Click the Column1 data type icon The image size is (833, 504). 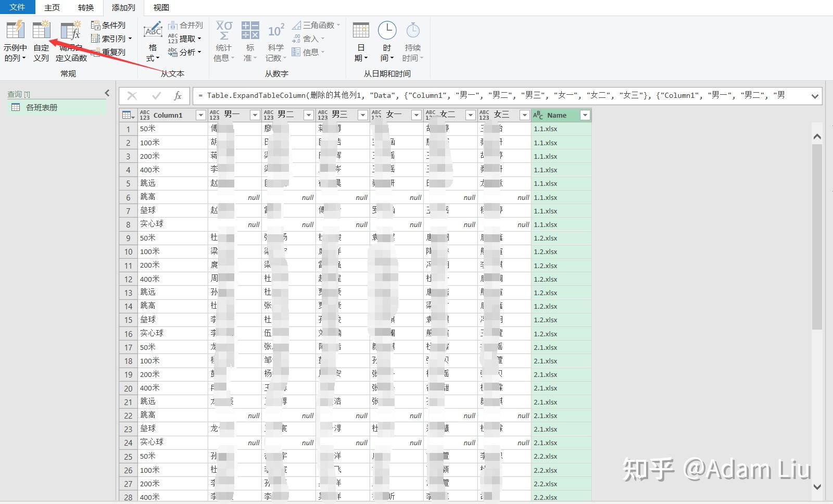(x=145, y=115)
